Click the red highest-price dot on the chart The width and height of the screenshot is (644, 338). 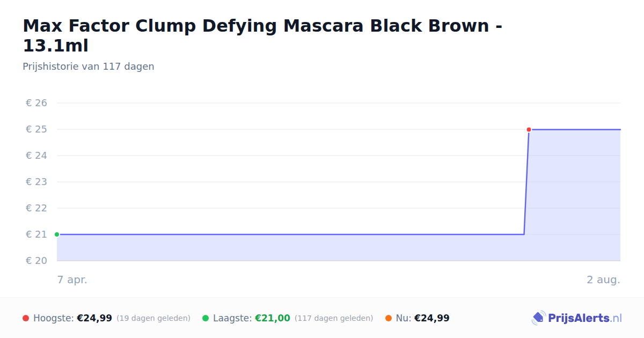coord(529,129)
